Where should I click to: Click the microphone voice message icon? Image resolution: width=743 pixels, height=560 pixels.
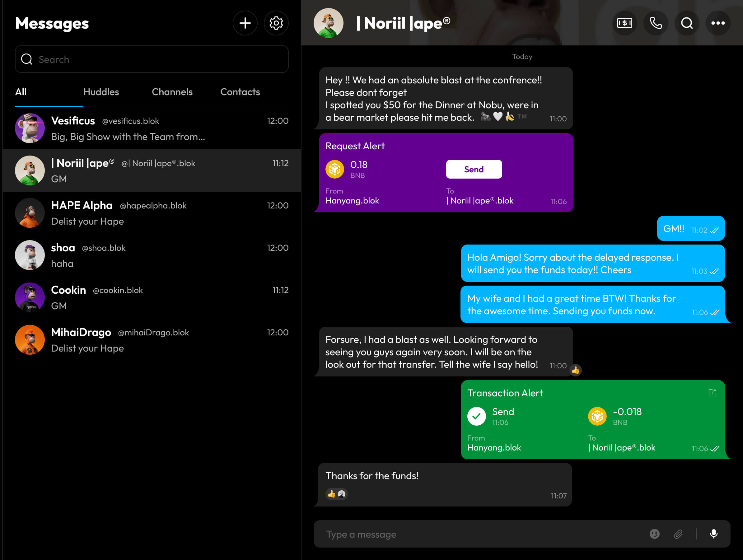pyautogui.click(x=713, y=534)
